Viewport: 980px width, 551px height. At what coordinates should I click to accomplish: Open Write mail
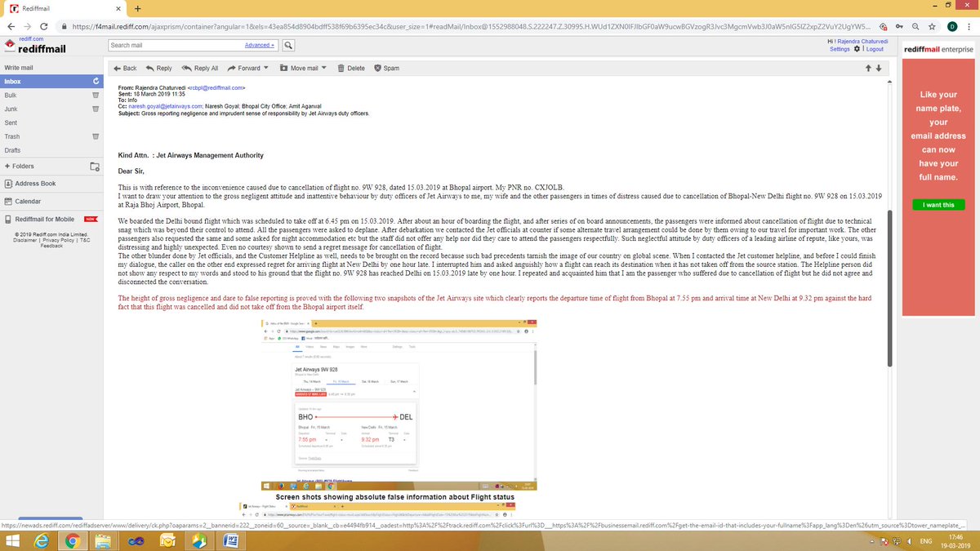pos(18,67)
